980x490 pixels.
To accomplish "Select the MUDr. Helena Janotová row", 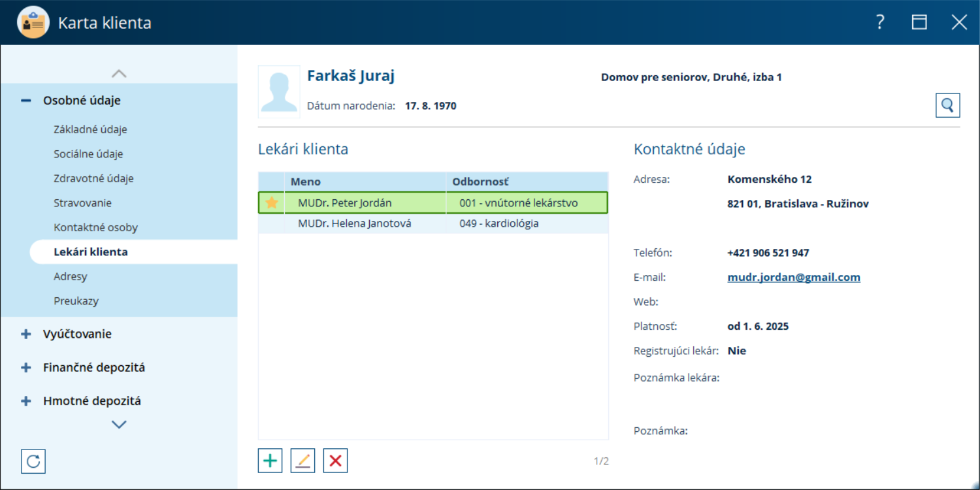I will (x=433, y=223).
